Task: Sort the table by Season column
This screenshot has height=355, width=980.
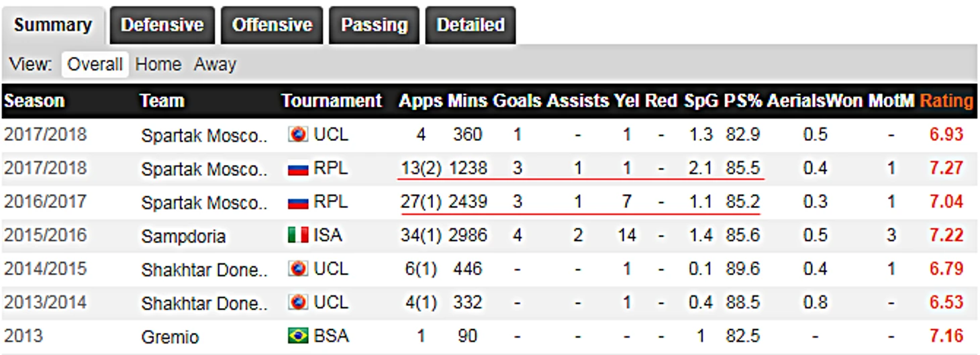Action: (x=34, y=101)
